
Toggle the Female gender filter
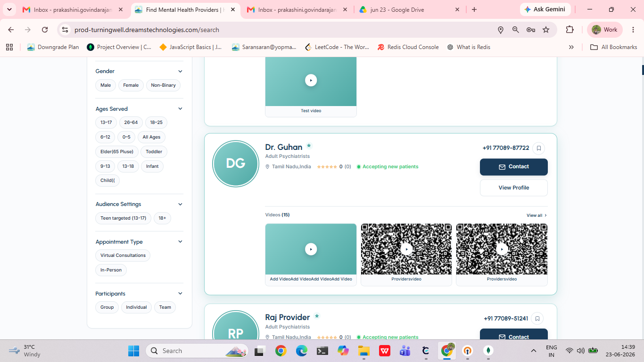coord(131,85)
